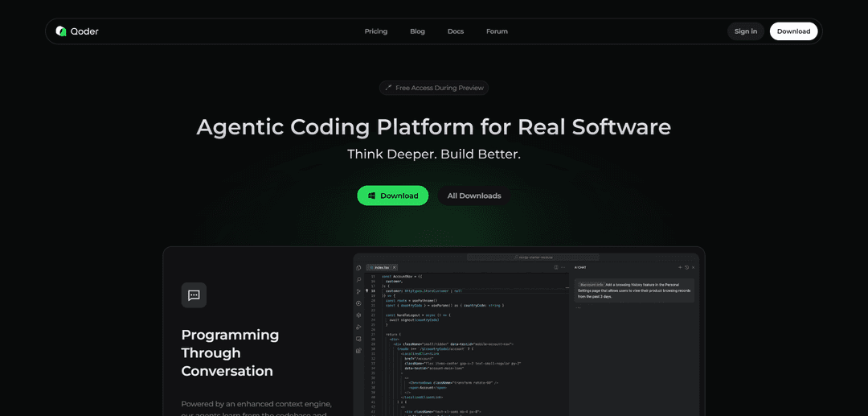The height and width of the screenshot is (416, 868).
Task: Click the #account-info tag in chat message
Action: tap(592, 285)
